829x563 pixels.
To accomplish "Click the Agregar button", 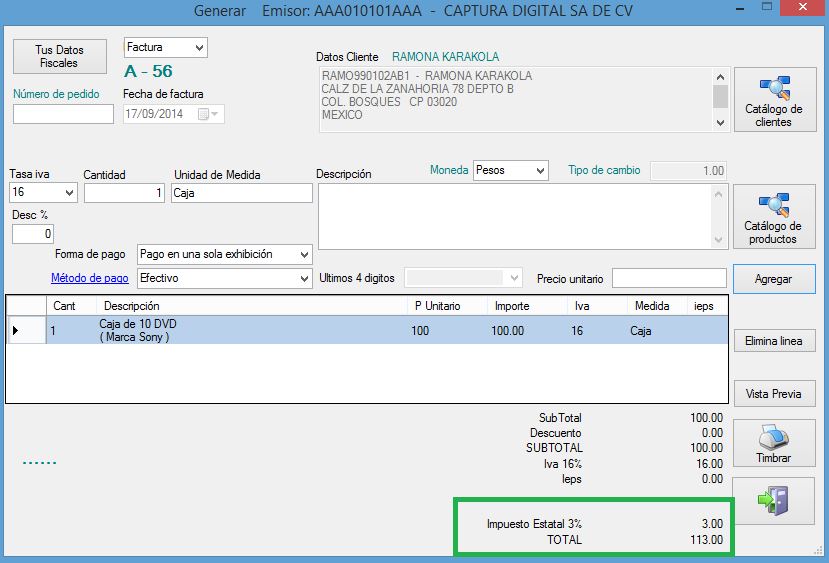I will click(774, 279).
